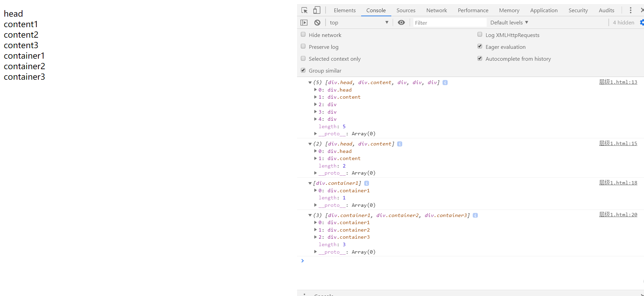Click the info badge next to the (3) array
Viewport: 644px width, 296px height.
475,215
